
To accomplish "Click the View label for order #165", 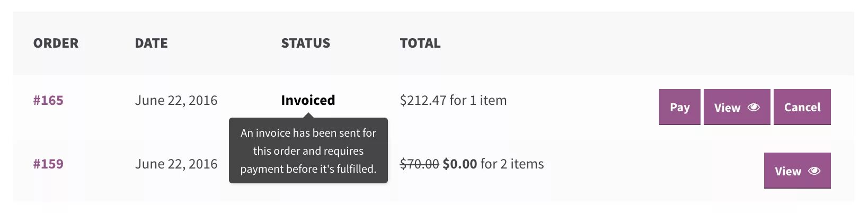I will (x=727, y=108).
